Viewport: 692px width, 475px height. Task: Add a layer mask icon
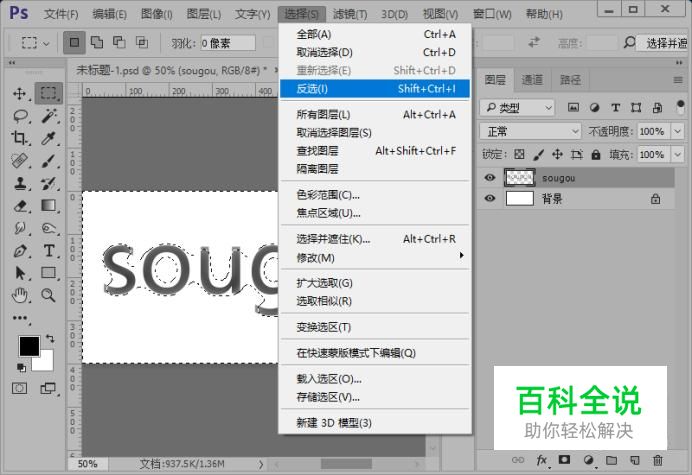[564, 460]
